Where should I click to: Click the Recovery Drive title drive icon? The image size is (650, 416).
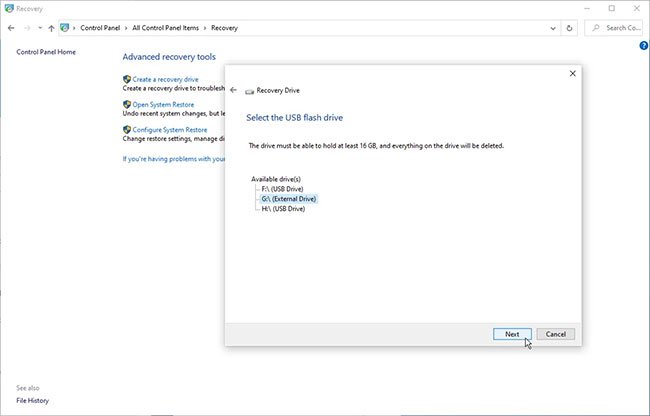[x=250, y=91]
